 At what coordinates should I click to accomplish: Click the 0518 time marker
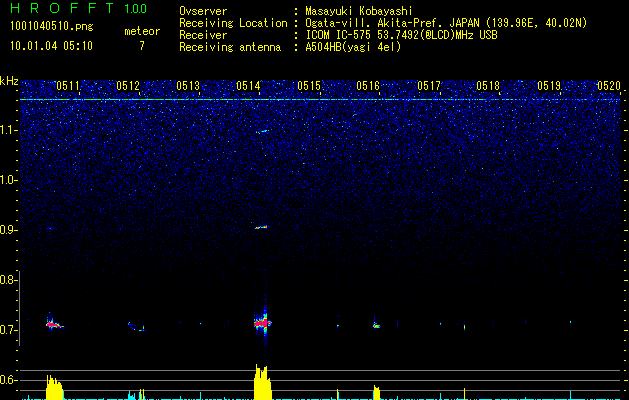488,85
